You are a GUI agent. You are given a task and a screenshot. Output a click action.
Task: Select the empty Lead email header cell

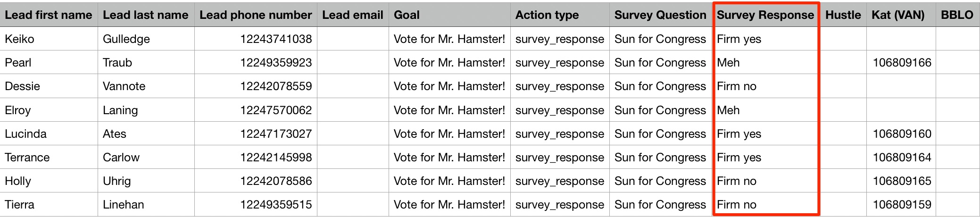(x=353, y=15)
